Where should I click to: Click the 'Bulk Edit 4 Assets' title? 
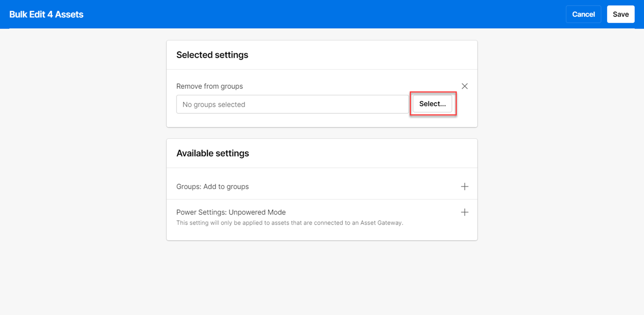46,15
